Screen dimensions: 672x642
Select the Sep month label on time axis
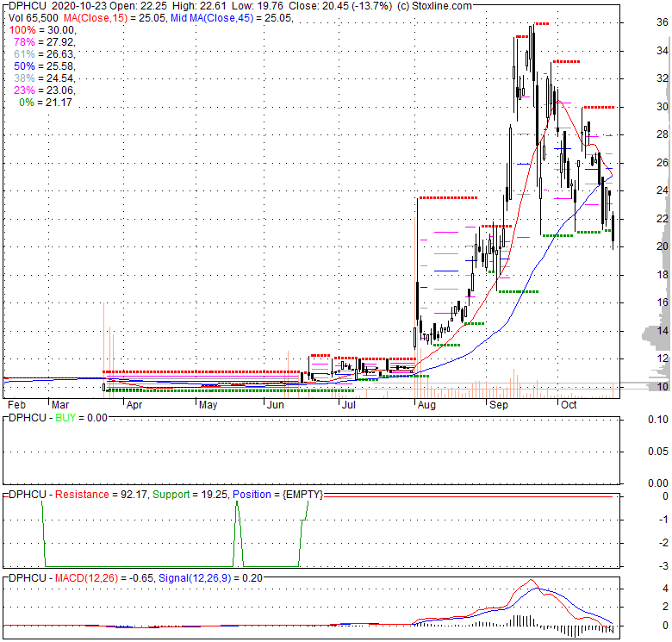tap(500, 403)
